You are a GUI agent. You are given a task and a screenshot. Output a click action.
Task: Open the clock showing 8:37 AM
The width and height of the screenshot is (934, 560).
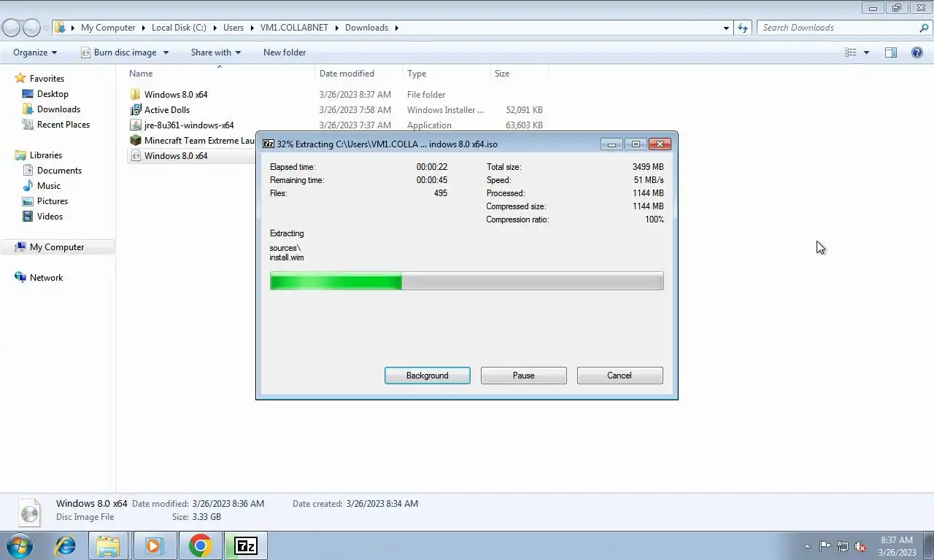[897, 546]
